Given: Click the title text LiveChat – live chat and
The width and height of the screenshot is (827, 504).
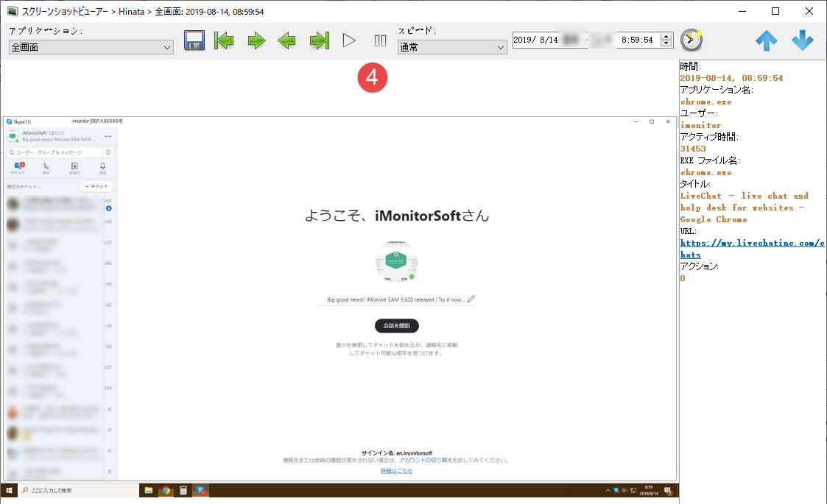Looking at the screenshot, I should coord(745,196).
